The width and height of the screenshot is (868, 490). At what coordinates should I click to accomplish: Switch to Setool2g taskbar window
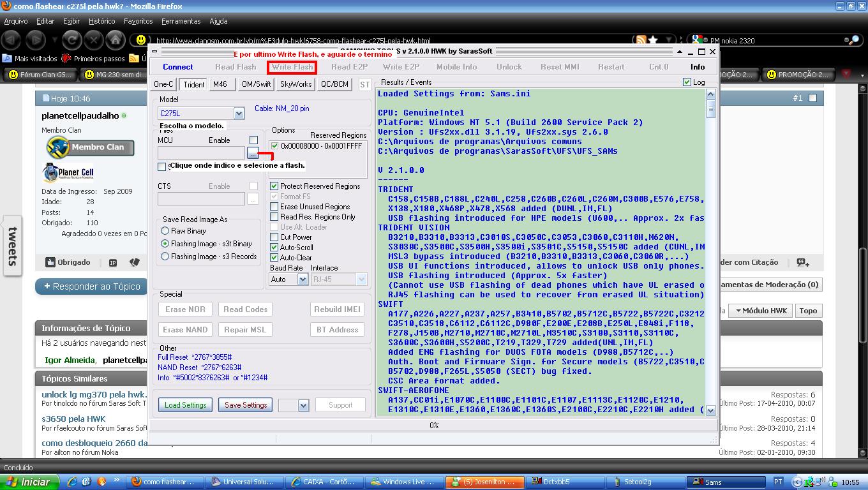[x=644, y=482]
